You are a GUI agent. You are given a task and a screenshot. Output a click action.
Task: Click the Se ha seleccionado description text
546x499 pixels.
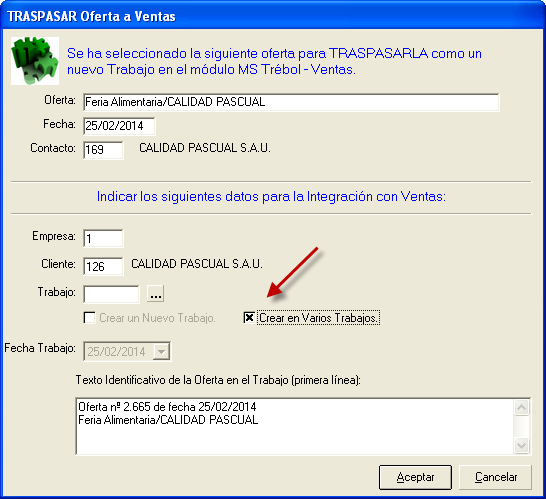274,61
